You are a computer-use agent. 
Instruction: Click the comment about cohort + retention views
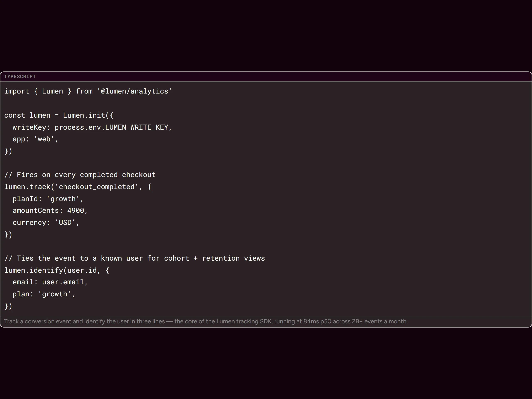click(x=135, y=258)
